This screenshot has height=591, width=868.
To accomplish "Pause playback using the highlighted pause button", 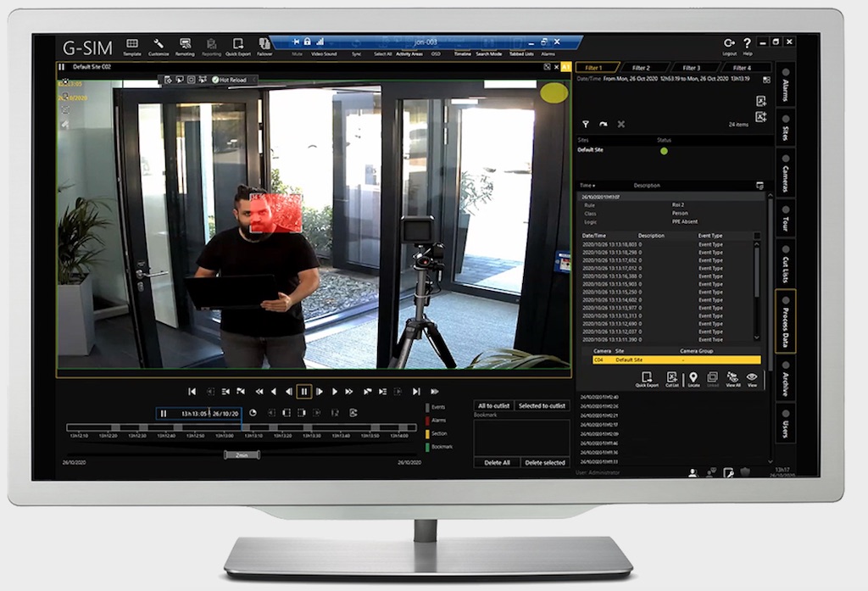I will 303,391.
